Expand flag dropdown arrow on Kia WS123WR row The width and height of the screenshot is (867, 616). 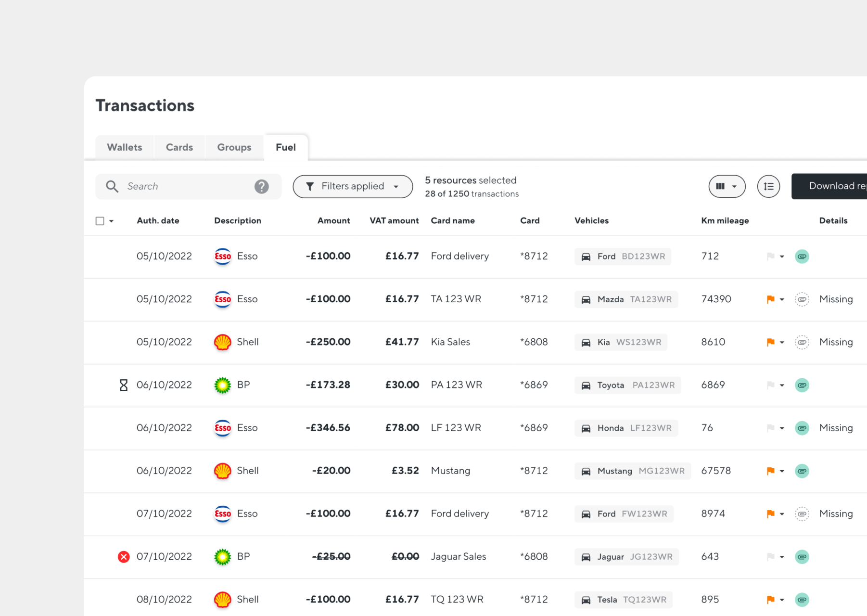782,342
